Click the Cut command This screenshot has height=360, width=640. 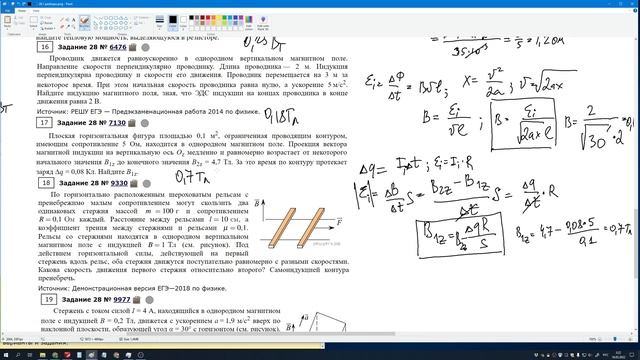[19, 18]
